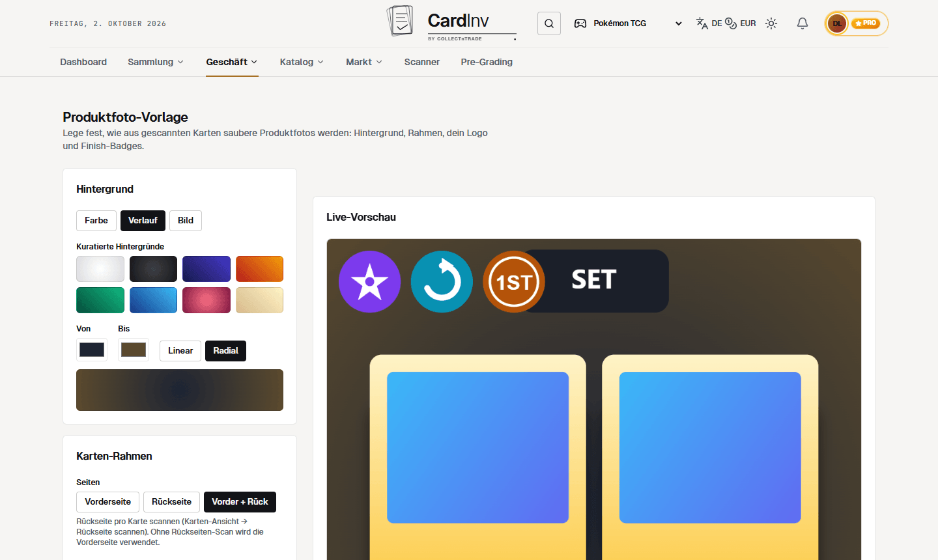Open the notifications bell
Screen dimensions: 938x560
[x=803, y=23]
